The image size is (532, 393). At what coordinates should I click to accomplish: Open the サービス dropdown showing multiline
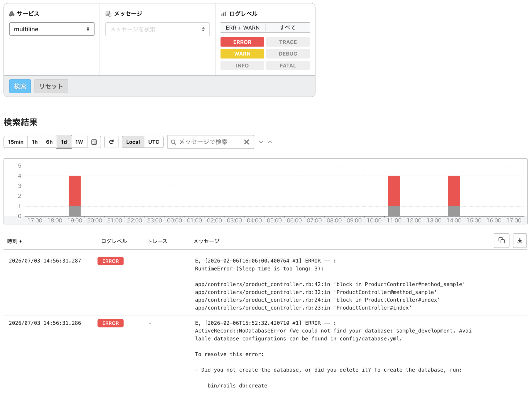point(52,29)
